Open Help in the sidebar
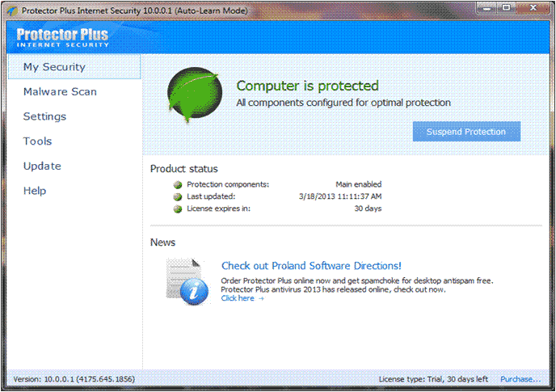The width and height of the screenshot is (556, 392). coord(35,191)
